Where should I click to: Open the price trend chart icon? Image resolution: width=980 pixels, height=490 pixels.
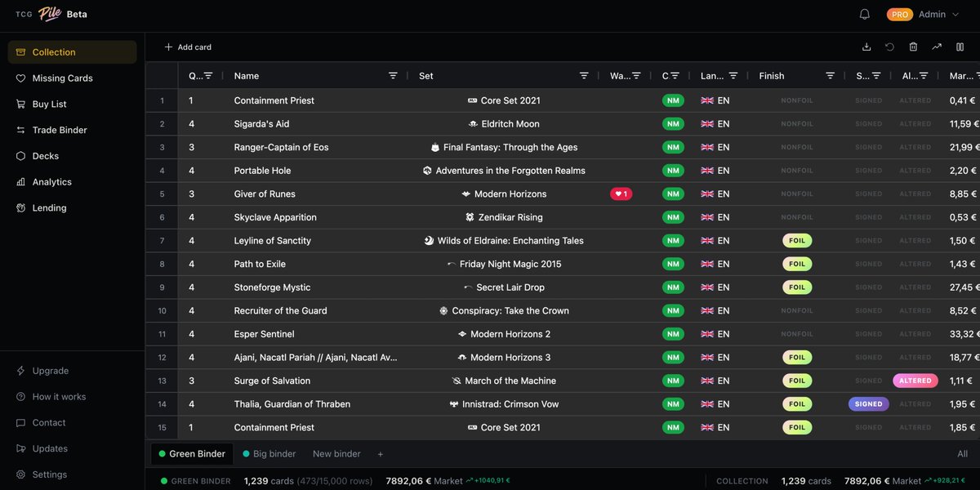point(937,47)
